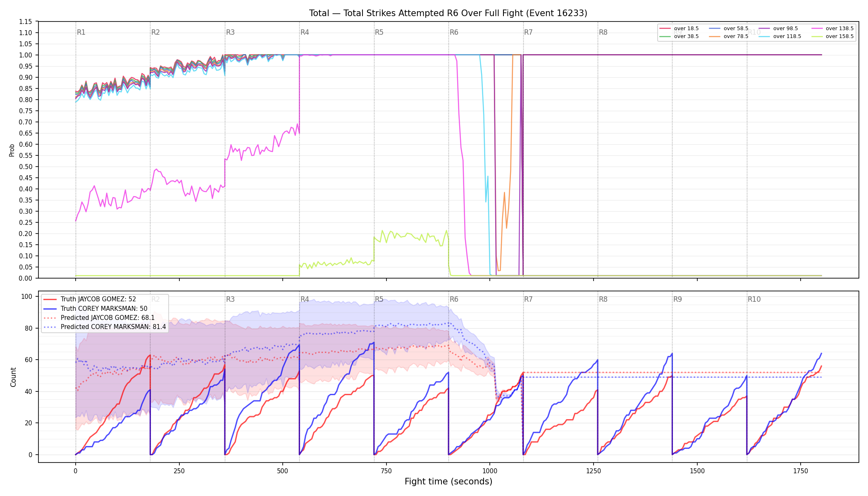868x496 pixels.
Task: Click the R3 round label in count chart
Action: (230, 299)
